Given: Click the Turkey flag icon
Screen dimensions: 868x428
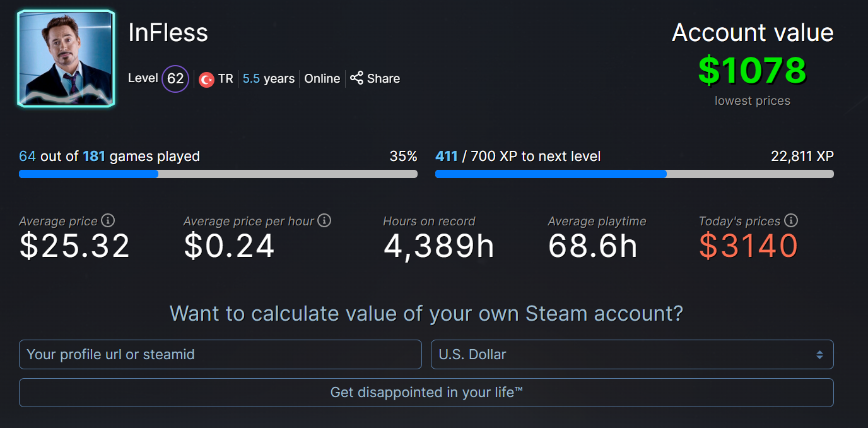Looking at the screenshot, I should (x=206, y=80).
